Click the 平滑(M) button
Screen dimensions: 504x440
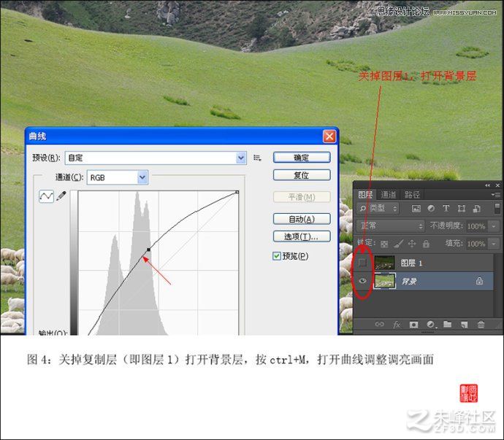point(302,197)
